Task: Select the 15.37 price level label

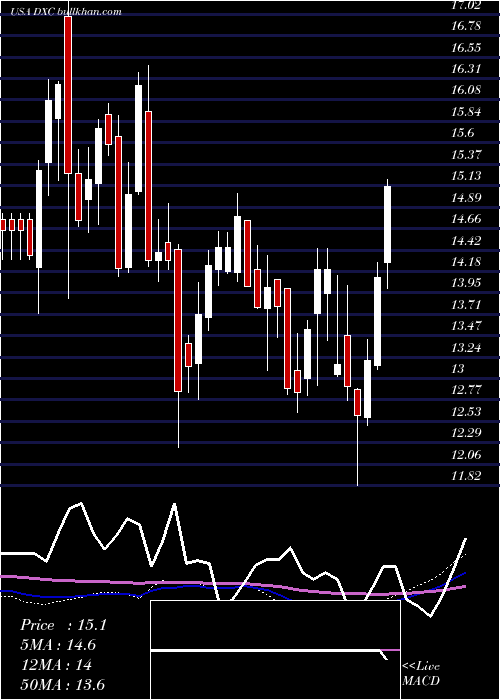Action: pyautogui.click(x=466, y=154)
